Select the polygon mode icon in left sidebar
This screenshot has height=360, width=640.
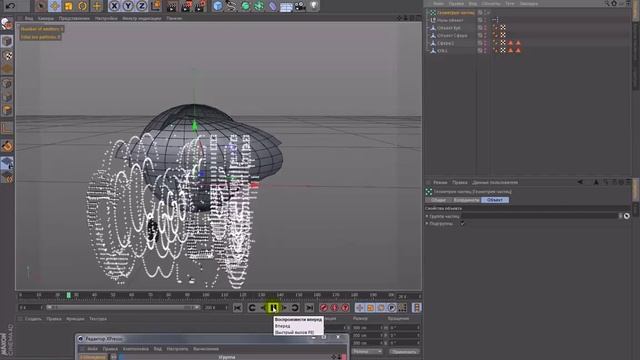[7, 110]
